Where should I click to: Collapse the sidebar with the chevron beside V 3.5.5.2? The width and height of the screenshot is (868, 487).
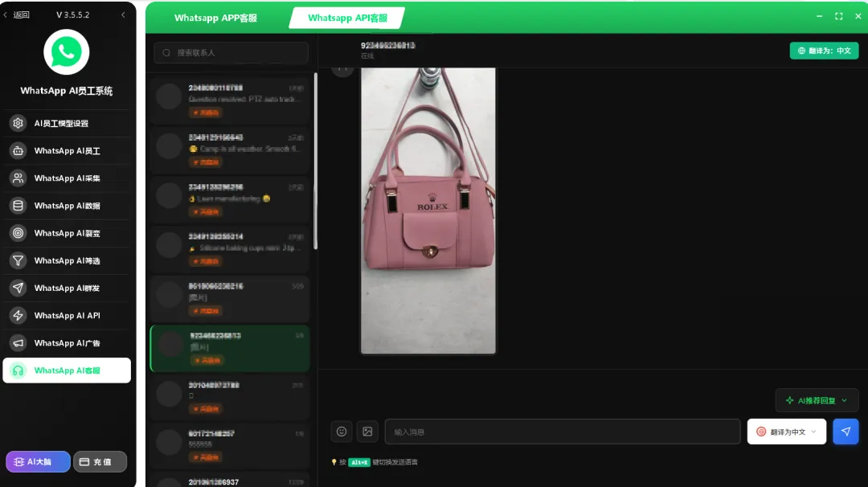tap(123, 15)
